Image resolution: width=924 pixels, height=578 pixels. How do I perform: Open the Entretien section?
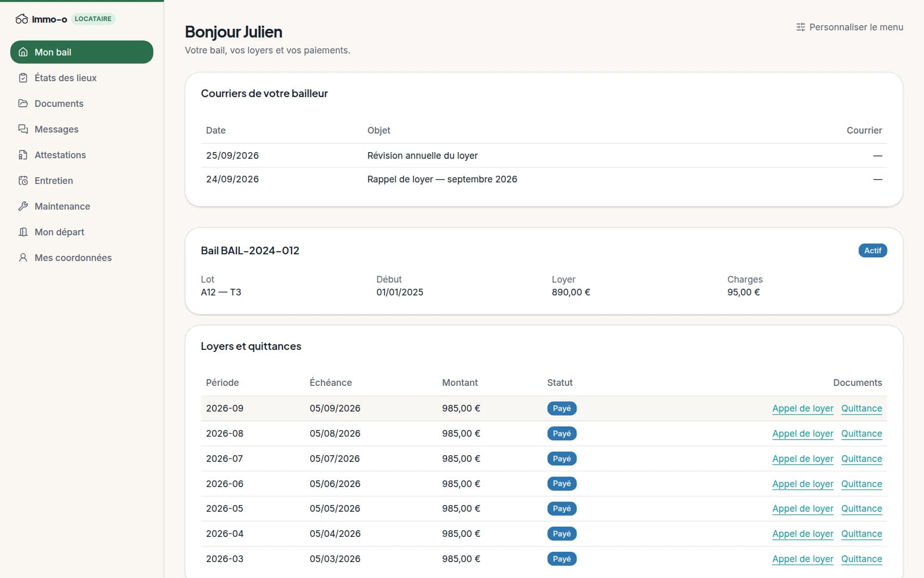click(82, 180)
